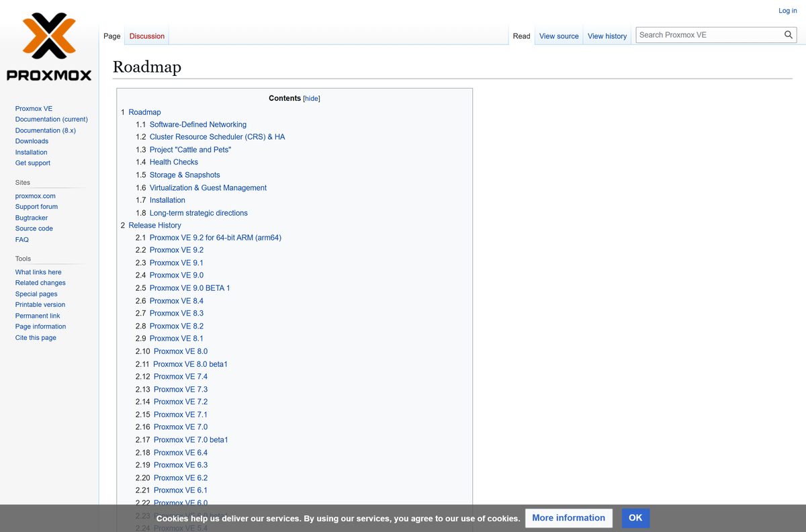The width and height of the screenshot is (806, 532).
Task: Click More information on cookie banner
Action: pos(569,518)
